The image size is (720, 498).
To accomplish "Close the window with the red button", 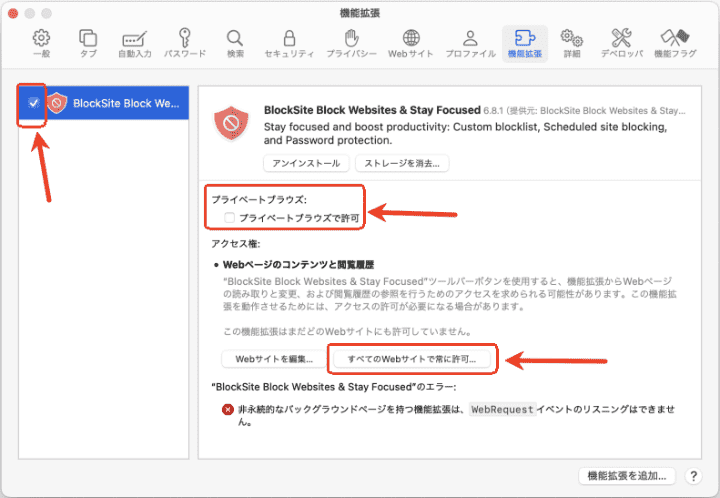I will tap(13, 14).
